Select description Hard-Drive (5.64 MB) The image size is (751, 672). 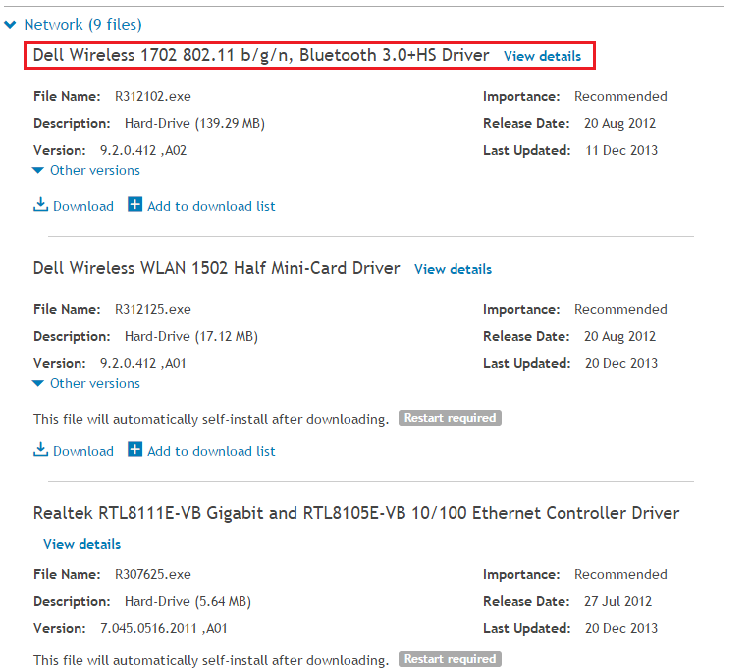pyautogui.click(x=188, y=602)
